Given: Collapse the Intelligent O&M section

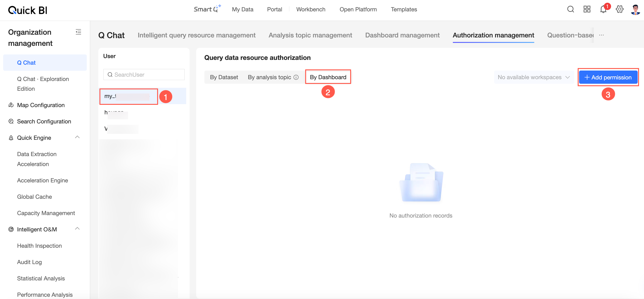Looking at the screenshot, I should [77, 228].
